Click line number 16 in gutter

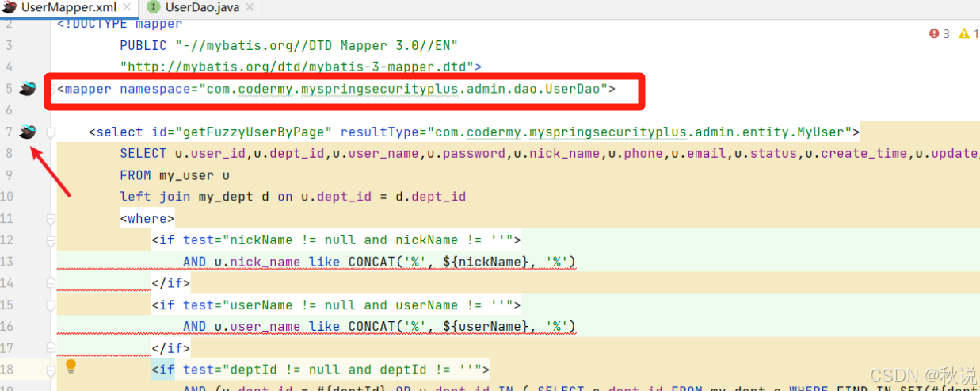(x=8, y=326)
